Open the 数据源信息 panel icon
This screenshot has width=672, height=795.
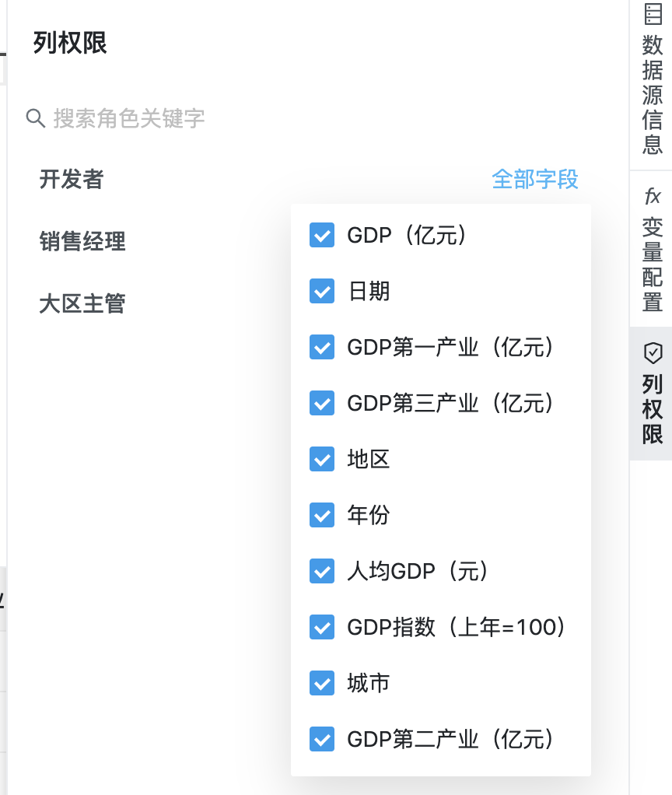pos(652,78)
